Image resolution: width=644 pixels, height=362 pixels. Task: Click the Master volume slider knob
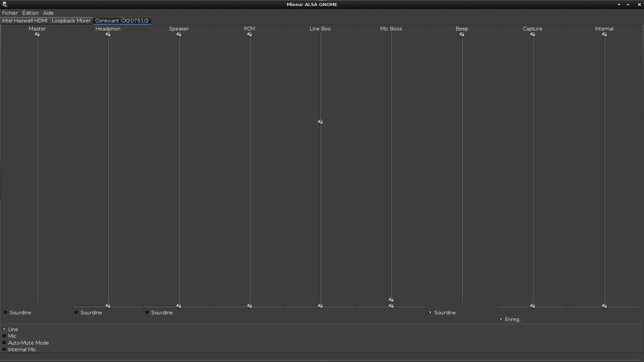pyautogui.click(x=37, y=35)
